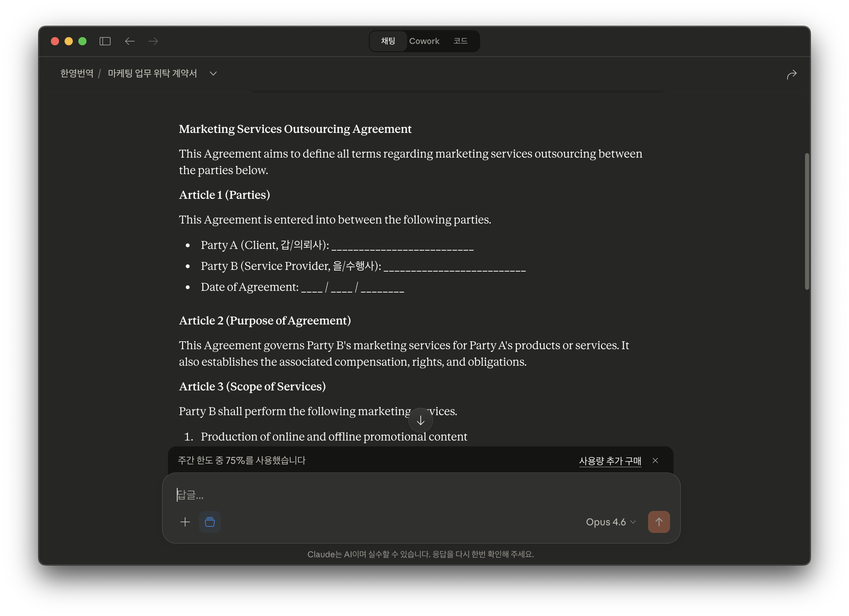Image resolution: width=849 pixels, height=616 pixels.
Task: Go back with the left arrow
Action: [129, 41]
